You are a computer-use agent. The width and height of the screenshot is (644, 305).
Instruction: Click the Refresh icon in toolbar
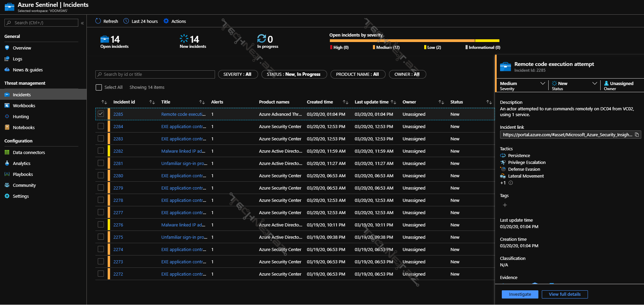98,21
